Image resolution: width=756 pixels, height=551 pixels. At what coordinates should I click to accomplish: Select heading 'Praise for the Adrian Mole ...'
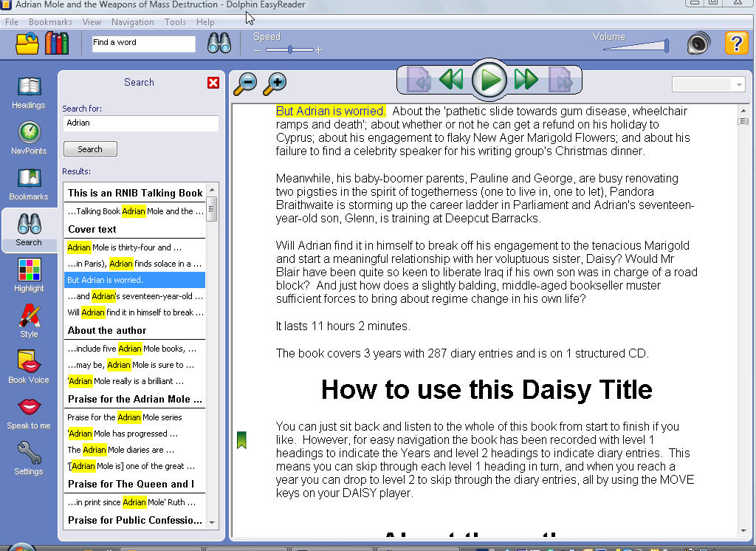(135, 399)
